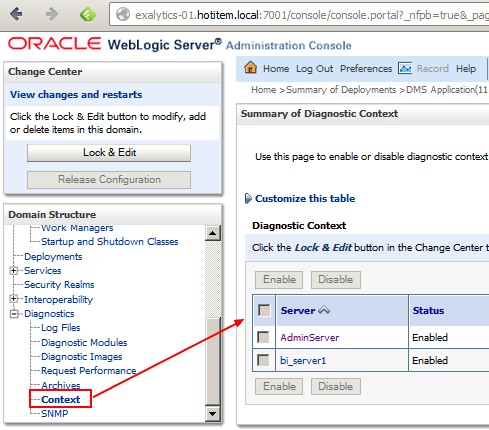489x430 pixels.
Task: Open Log Files under Diagnostics
Action: [60, 328]
